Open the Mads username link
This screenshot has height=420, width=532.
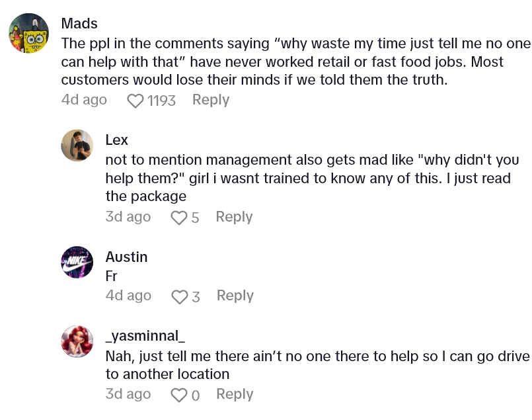[x=79, y=23]
